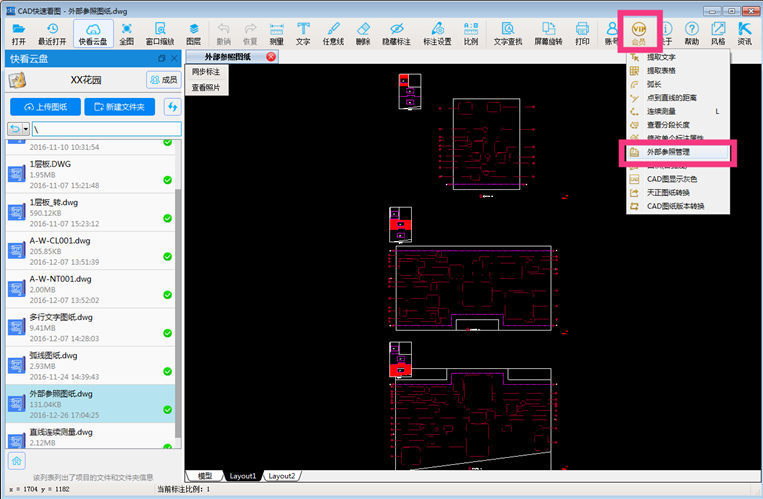Select the file 1层板_转.dwg
This screenshot has height=499, width=763.
(91, 213)
